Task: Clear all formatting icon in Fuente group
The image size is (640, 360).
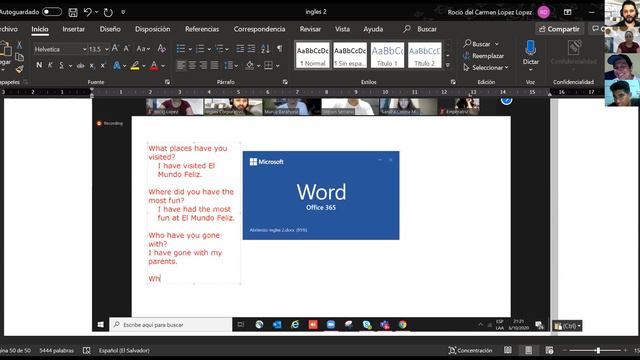Action: point(162,49)
